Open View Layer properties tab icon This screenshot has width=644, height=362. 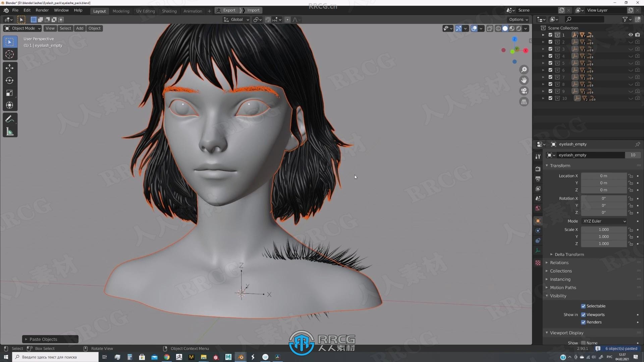(538, 189)
